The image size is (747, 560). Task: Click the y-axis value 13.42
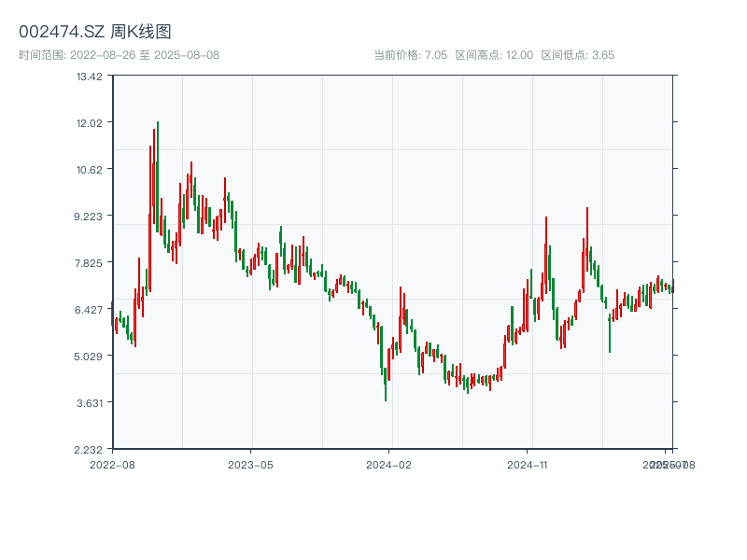tap(90, 77)
